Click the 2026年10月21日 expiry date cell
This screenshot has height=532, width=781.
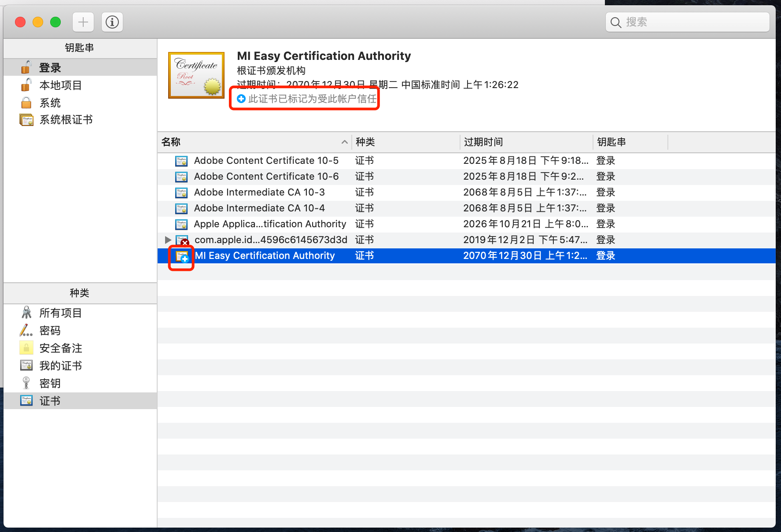526,224
